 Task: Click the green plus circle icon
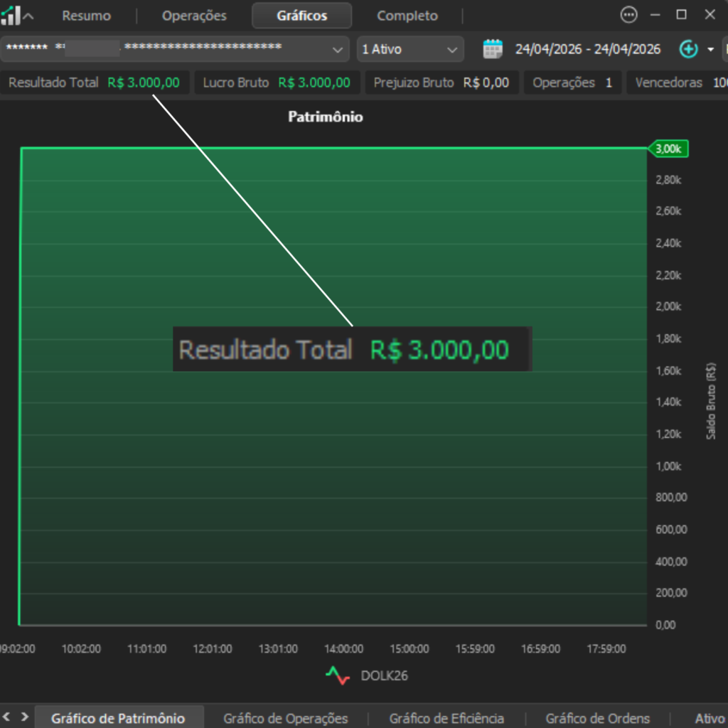[688, 49]
